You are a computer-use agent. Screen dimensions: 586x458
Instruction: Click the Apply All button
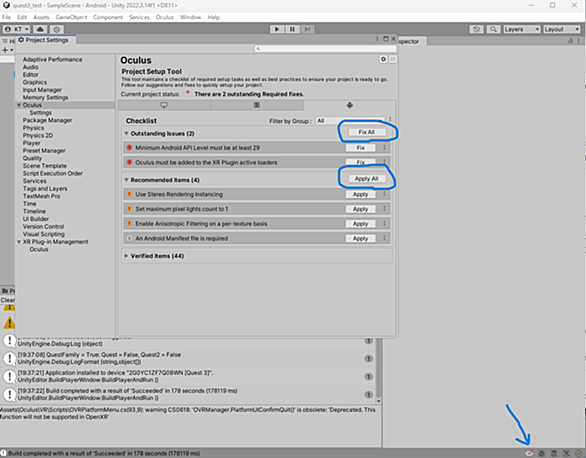point(366,179)
